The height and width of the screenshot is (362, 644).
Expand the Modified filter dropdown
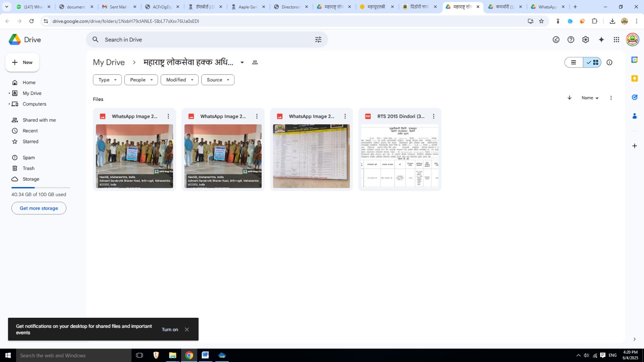coord(180,80)
